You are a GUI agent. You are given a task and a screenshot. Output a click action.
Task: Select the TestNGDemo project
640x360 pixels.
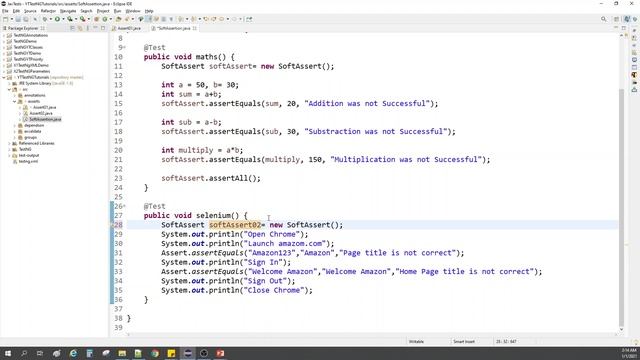pyautogui.click(x=25, y=41)
